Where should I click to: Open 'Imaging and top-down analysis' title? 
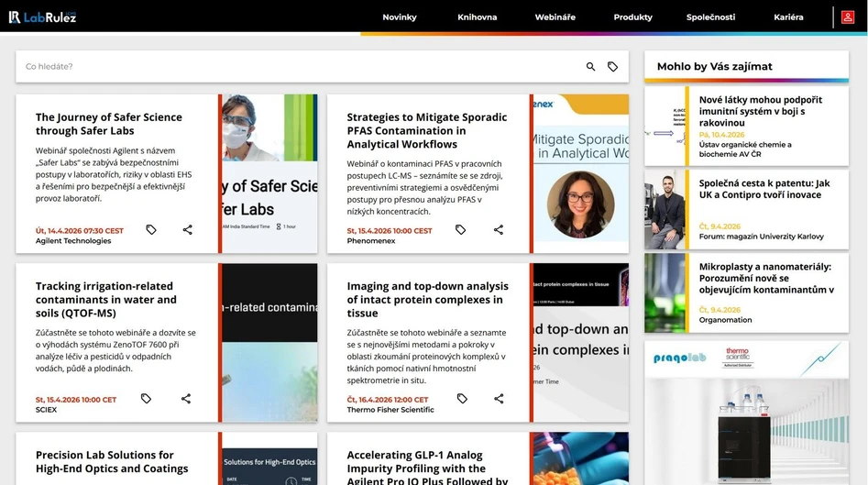(x=427, y=300)
